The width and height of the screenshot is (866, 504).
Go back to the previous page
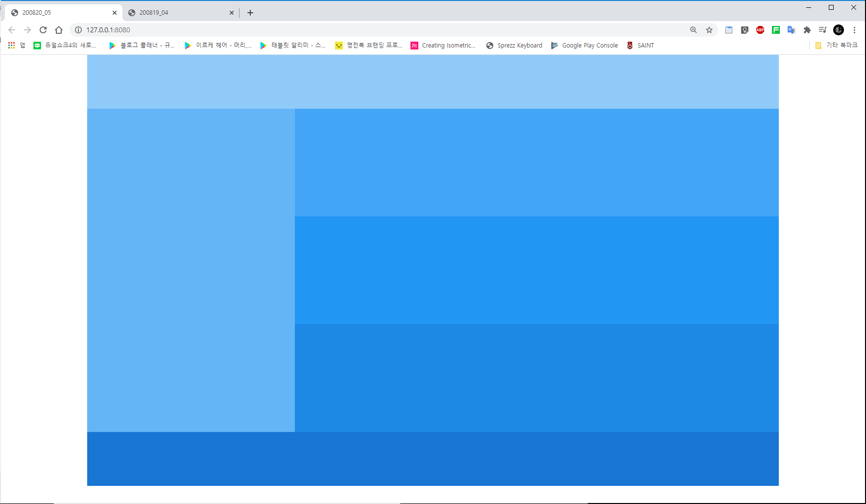tap(12, 30)
